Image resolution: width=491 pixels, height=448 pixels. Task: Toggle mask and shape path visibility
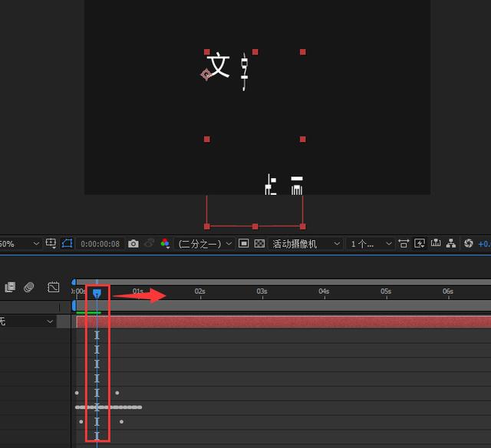(x=68, y=243)
